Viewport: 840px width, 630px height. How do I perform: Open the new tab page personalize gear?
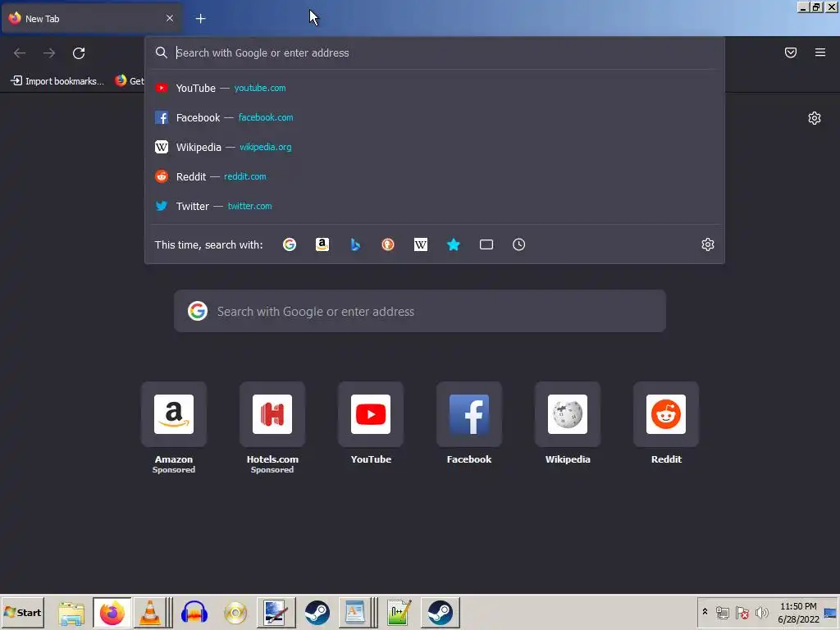[815, 118]
